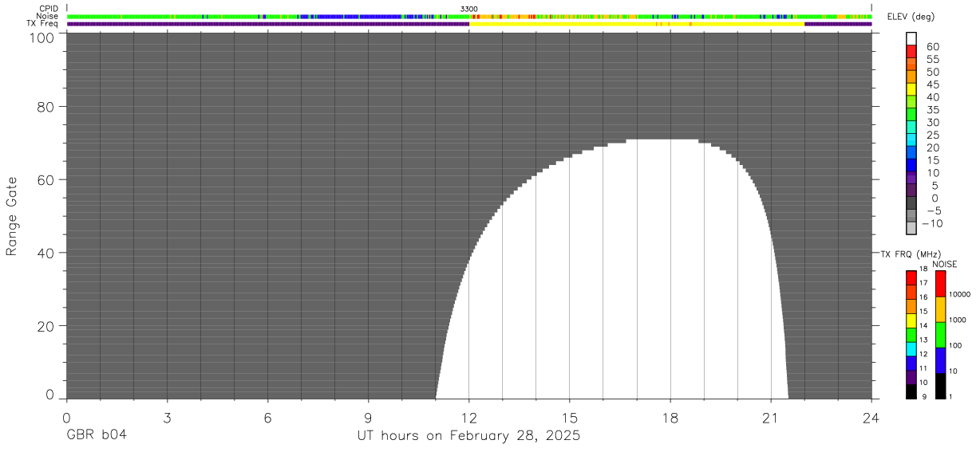Click the '35' label on ELEV colorbar
Viewport: 980px width, 452px height.
click(932, 110)
